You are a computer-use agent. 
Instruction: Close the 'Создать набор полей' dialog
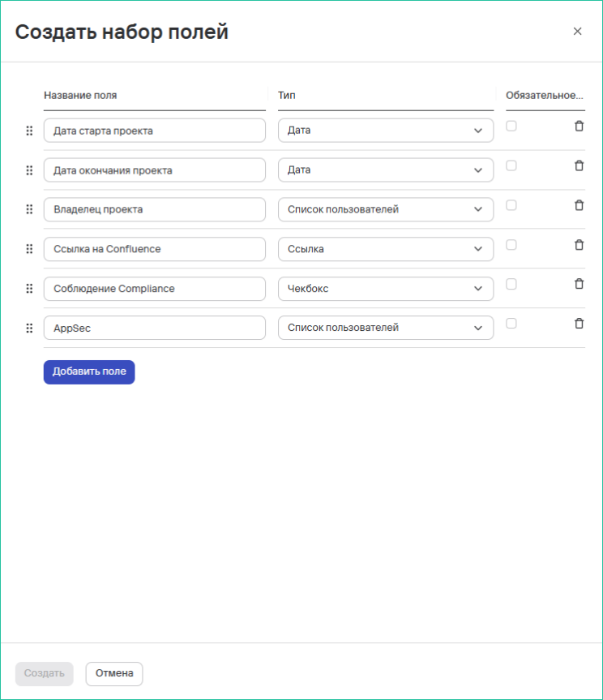[x=577, y=32]
